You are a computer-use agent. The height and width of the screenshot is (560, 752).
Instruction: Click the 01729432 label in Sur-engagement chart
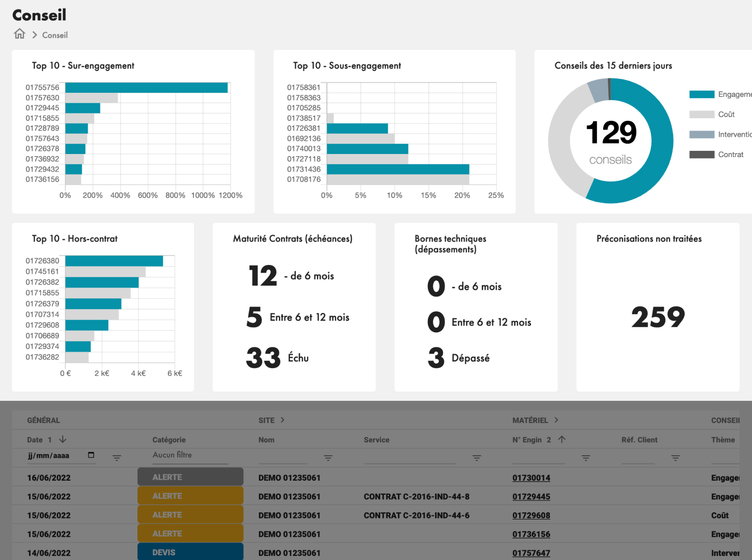click(43, 169)
